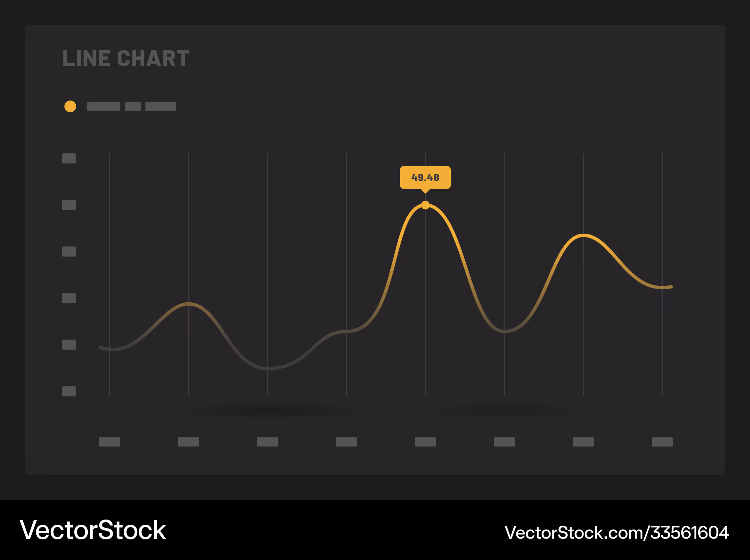Click the topmost y-axis label block

click(69, 158)
